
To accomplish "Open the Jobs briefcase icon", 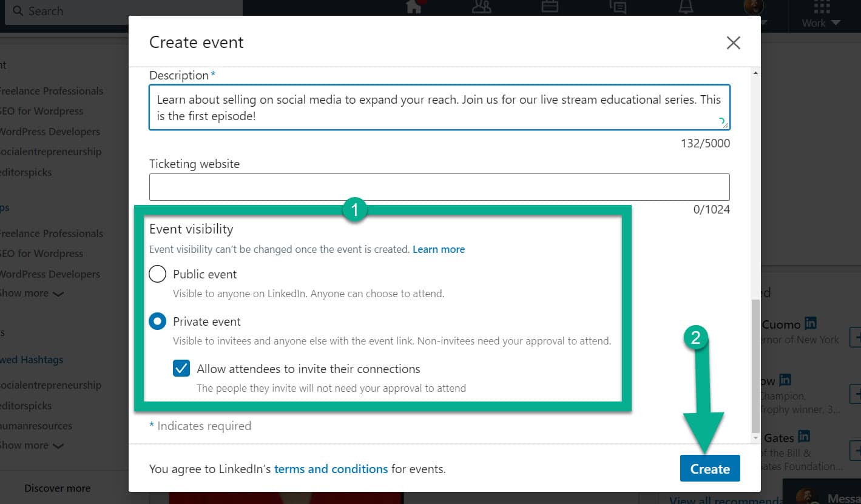I will coord(550,7).
